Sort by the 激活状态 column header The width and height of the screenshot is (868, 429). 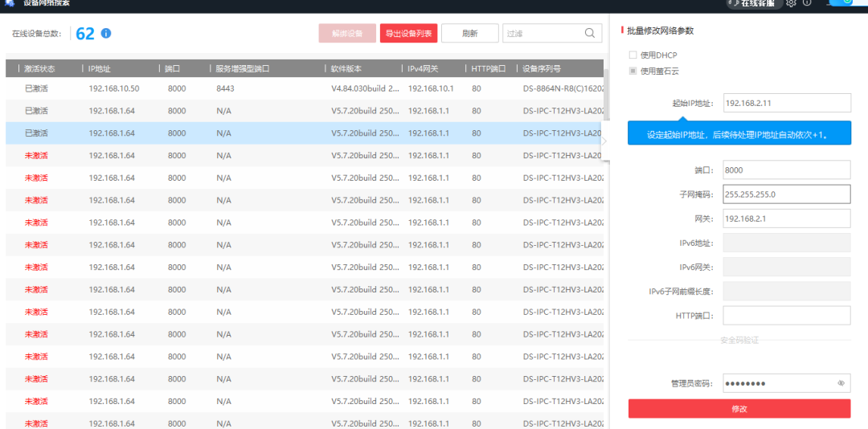pos(39,69)
